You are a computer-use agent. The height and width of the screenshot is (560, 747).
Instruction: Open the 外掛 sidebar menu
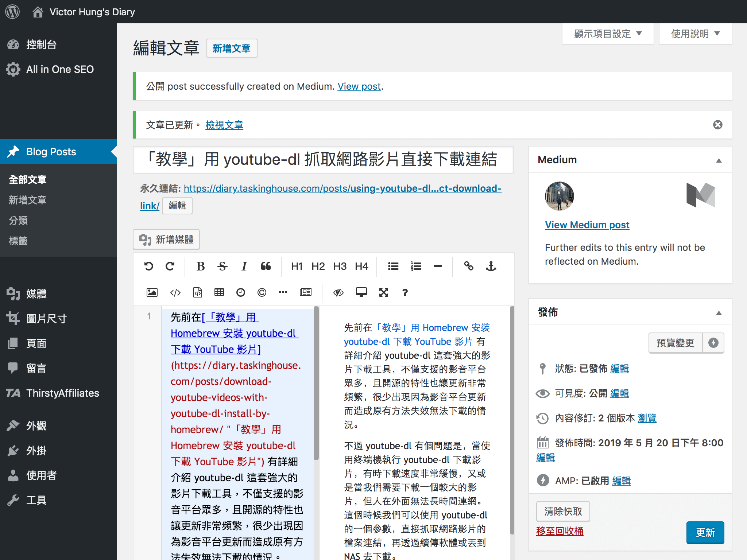(36, 451)
